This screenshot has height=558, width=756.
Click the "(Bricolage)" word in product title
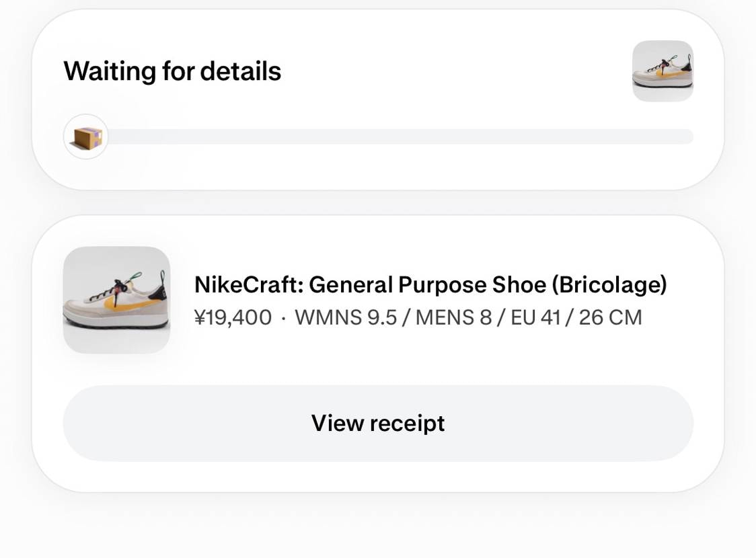(609, 285)
